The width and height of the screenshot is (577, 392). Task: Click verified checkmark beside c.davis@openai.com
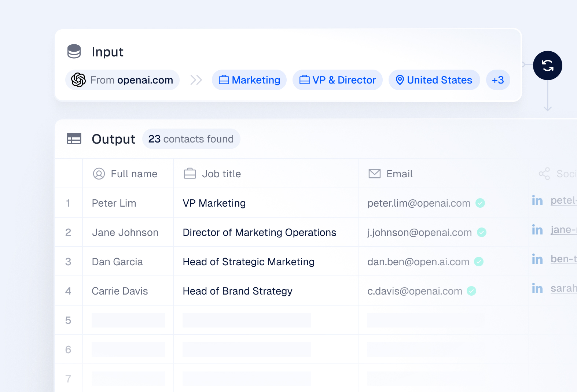471,291
